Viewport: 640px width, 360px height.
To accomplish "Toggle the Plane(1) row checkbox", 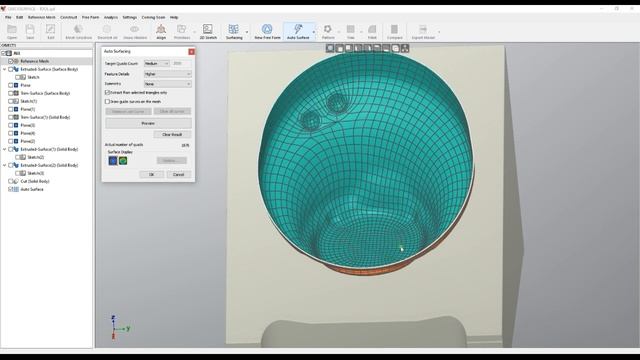I will [11, 109].
